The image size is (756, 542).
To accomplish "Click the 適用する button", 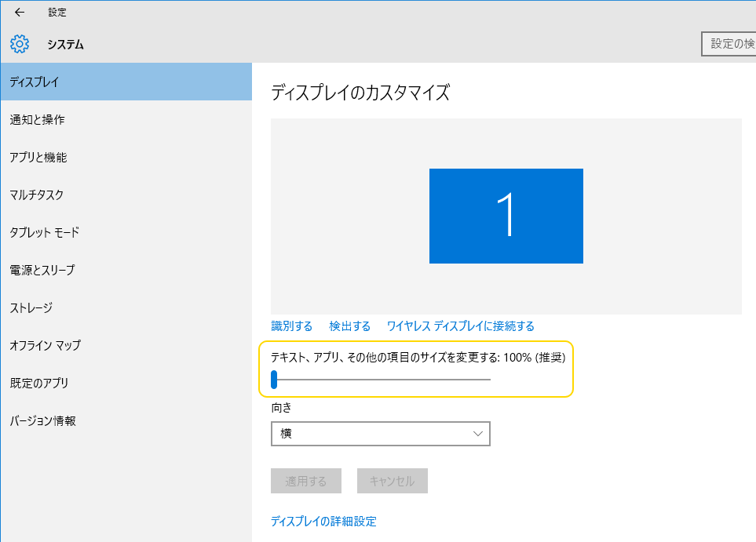I will (x=306, y=481).
